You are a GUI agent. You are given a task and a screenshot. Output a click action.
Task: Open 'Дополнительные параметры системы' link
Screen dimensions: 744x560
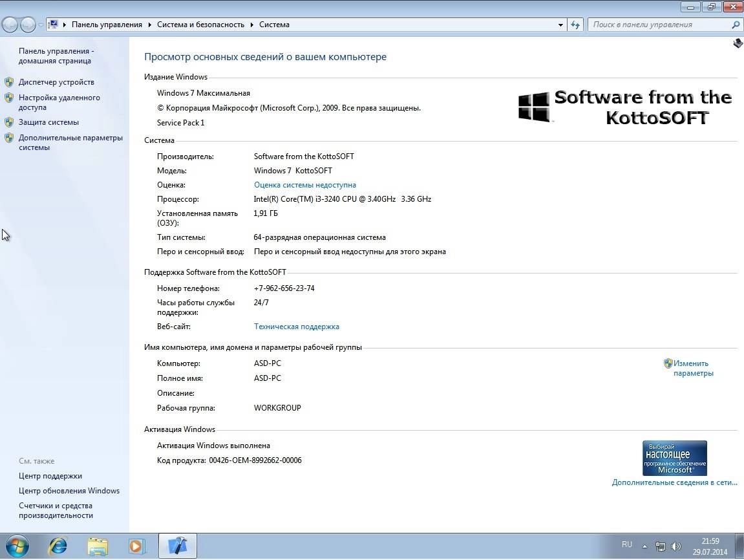(70, 142)
